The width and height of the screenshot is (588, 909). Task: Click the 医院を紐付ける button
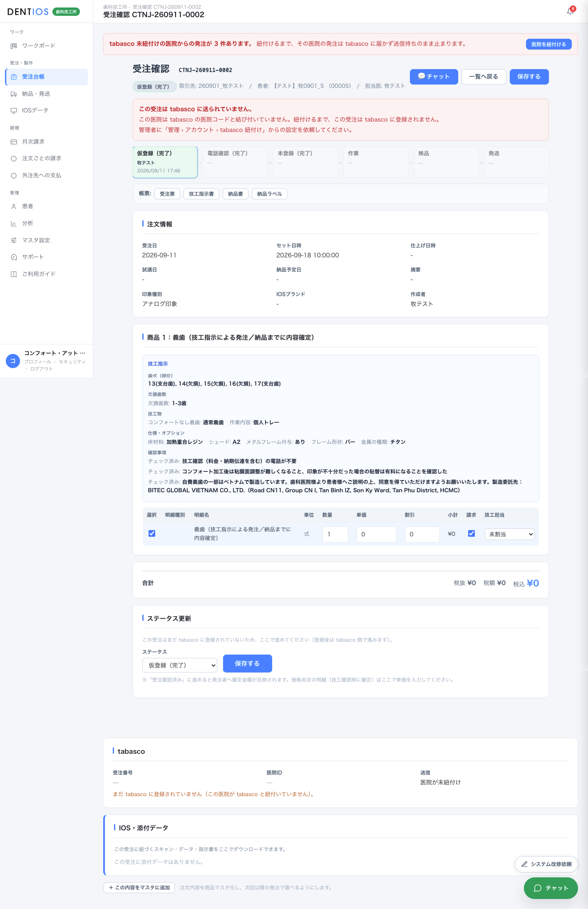pos(548,44)
